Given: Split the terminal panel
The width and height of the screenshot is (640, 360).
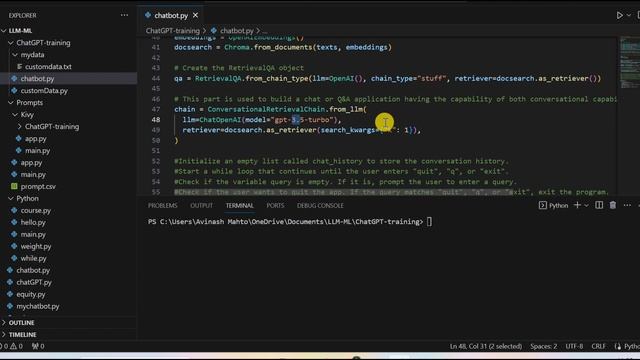Looking at the screenshot, I should (599, 205).
